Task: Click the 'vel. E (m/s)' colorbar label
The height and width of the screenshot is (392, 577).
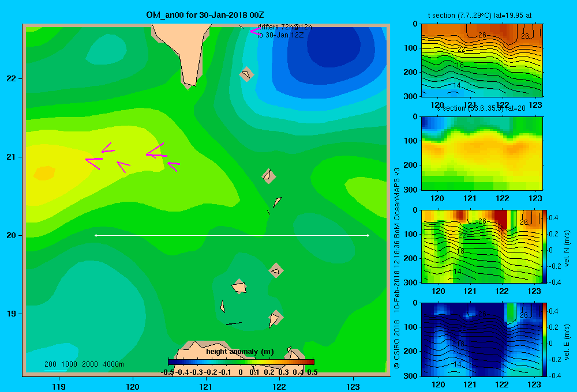Action: [567, 342]
